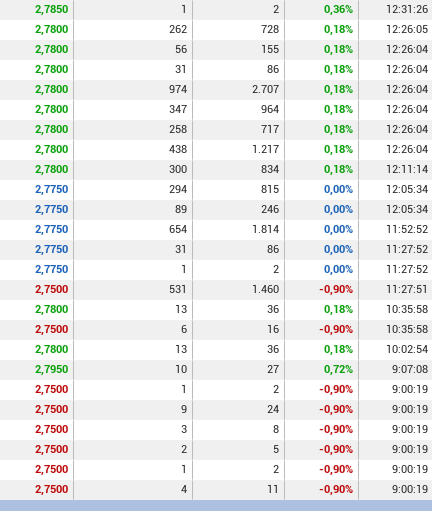Click the 2,7950 price cell
The image size is (432, 511).
(52, 369)
